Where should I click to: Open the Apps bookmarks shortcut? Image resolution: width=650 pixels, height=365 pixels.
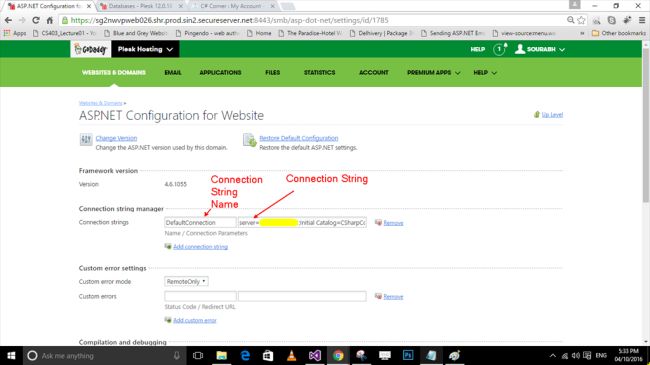pyautogui.click(x=15, y=33)
